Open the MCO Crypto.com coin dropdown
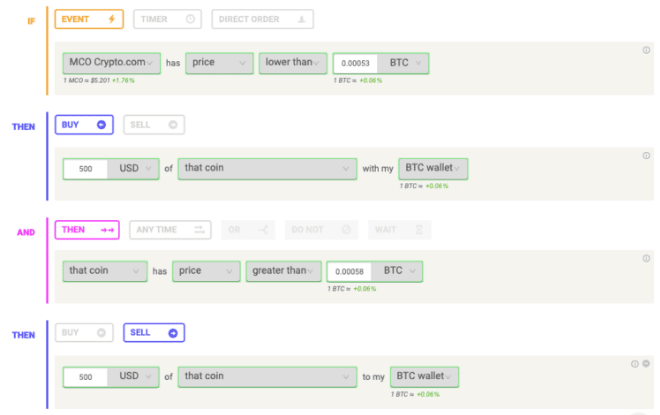 pos(110,62)
